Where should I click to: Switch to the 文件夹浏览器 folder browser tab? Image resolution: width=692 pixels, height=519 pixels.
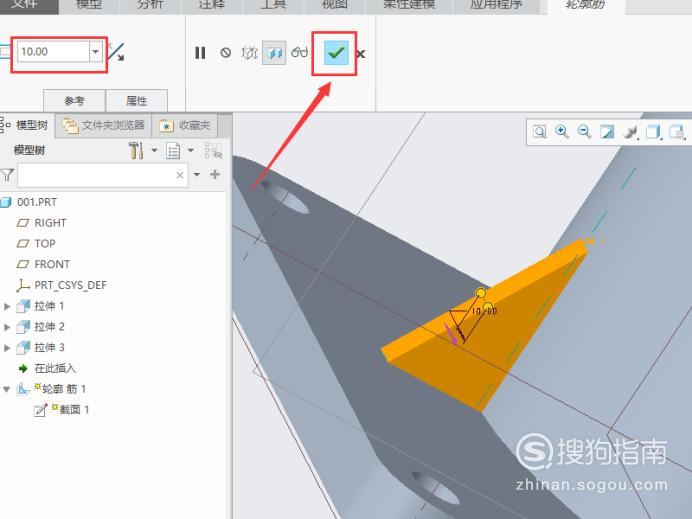104,126
